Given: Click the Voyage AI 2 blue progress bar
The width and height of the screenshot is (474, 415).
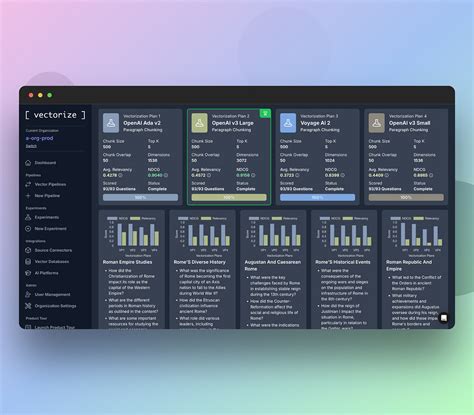Looking at the screenshot, I should coord(317,197).
